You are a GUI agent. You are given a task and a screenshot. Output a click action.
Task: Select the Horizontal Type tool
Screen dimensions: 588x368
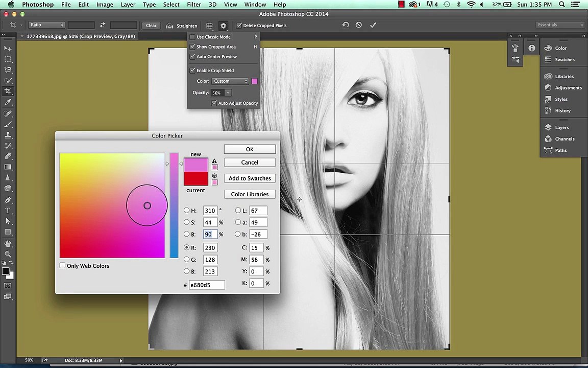coord(8,211)
